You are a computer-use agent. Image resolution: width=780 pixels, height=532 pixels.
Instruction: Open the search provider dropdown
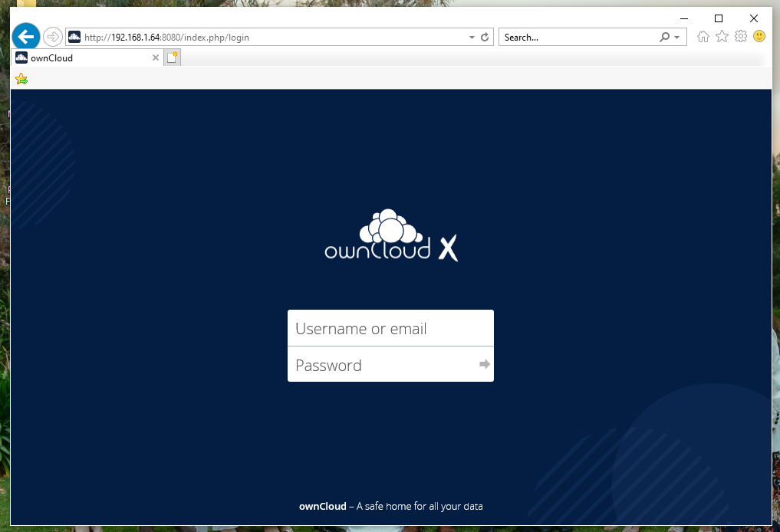(x=676, y=37)
